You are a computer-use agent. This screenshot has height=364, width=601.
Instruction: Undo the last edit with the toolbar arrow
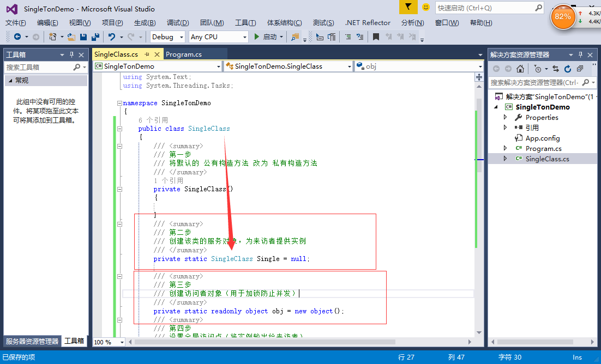pos(112,37)
